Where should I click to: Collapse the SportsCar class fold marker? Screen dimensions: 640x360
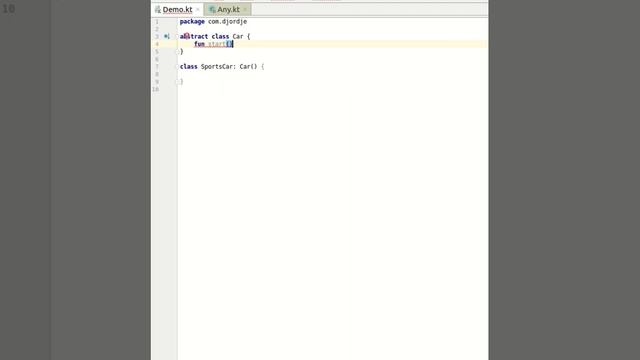tap(178, 67)
